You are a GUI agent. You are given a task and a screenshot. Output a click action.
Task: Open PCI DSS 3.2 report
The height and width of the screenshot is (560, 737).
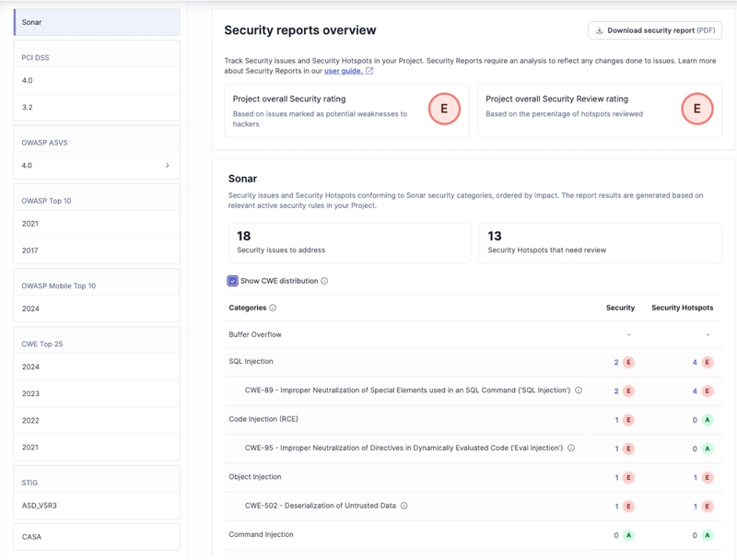tap(97, 107)
